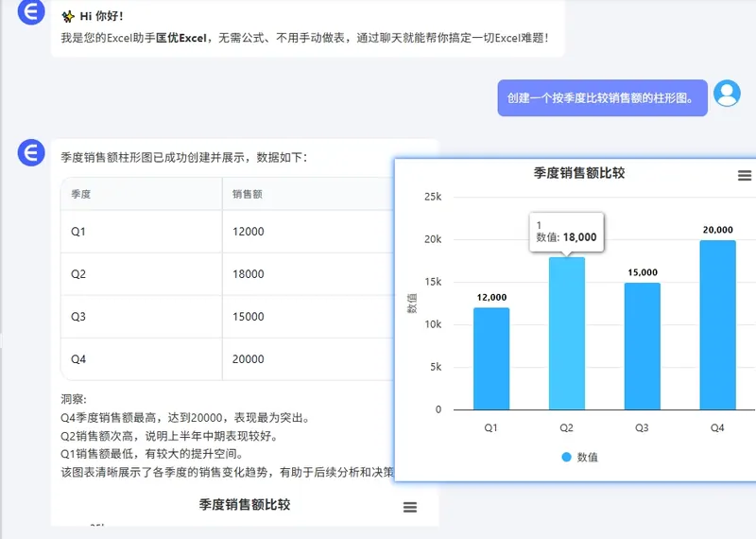Click the 15,000 data label above Q3
Screen dimensions: 756x539
(x=643, y=272)
